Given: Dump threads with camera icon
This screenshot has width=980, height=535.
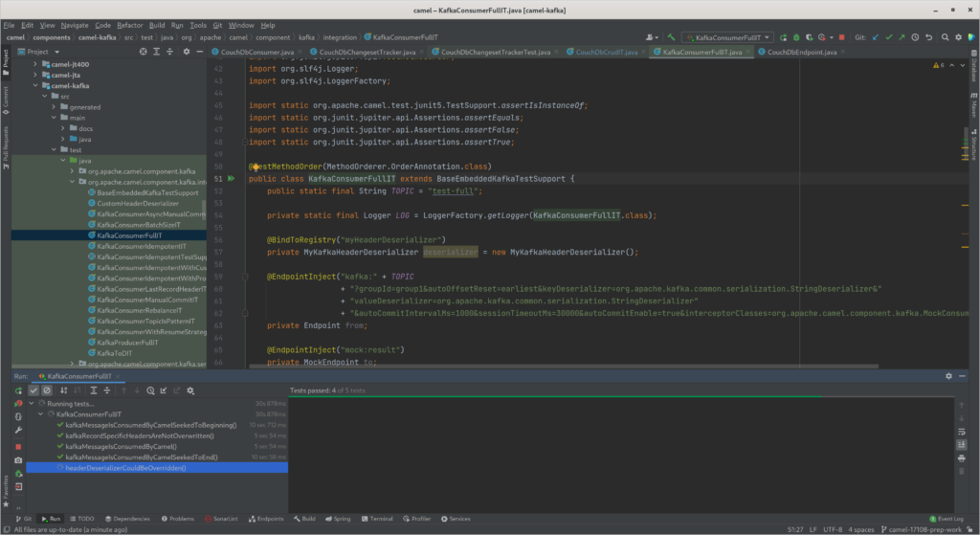Looking at the screenshot, I should click(x=19, y=460).
